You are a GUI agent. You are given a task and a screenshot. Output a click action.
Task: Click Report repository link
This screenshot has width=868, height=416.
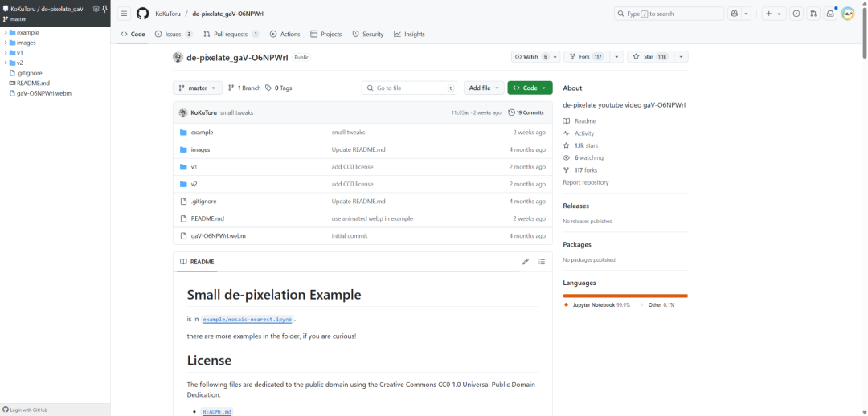586,182
